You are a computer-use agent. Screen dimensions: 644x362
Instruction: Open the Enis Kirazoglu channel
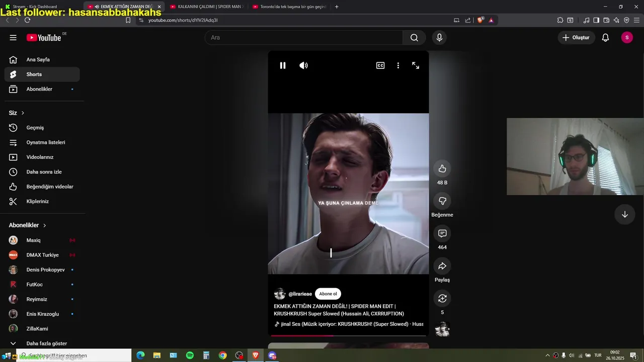point(42,314)
